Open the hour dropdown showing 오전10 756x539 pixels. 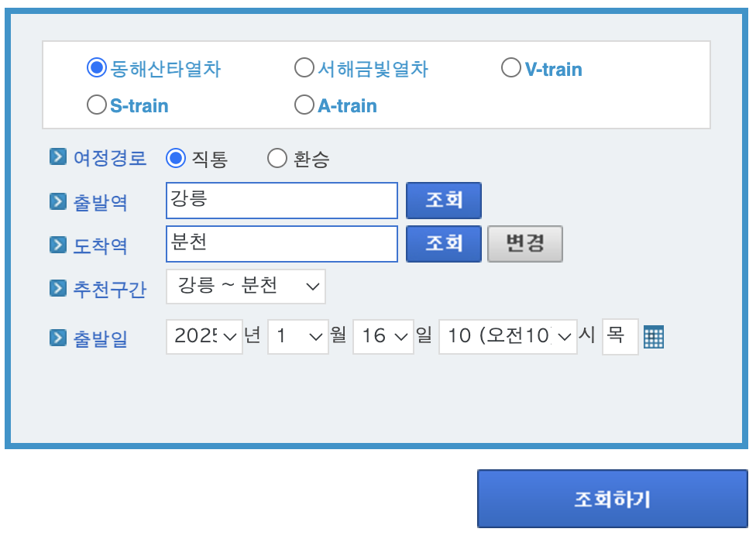[507, 335]
